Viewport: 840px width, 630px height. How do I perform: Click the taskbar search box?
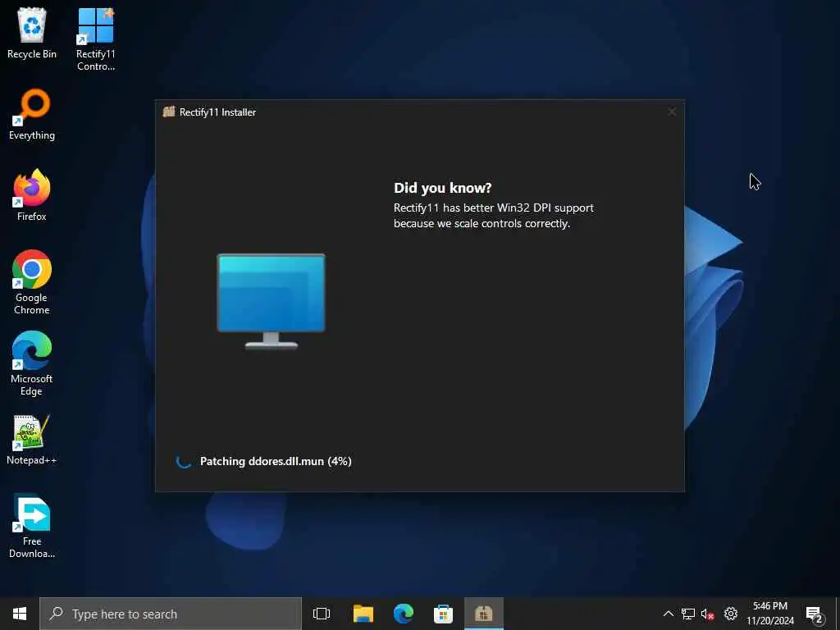(171, 614)
